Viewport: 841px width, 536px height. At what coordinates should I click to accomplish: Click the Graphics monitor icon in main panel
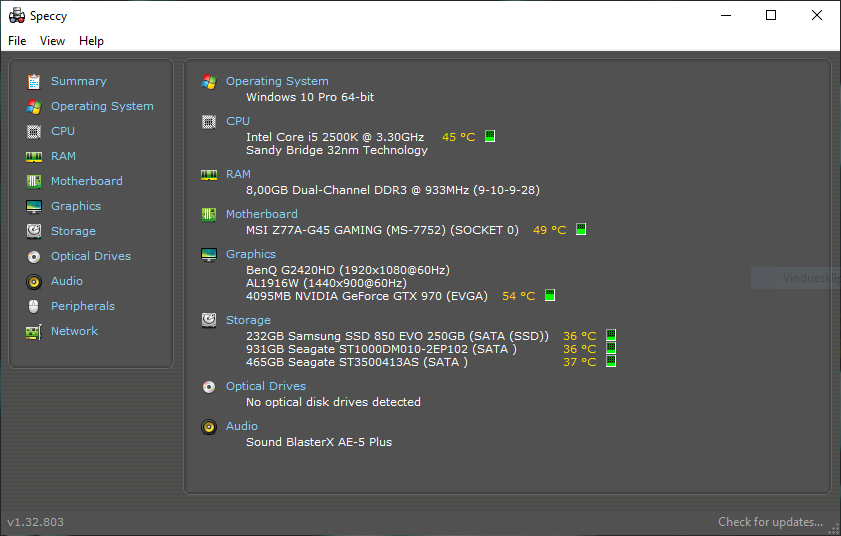tap(209, 255)
